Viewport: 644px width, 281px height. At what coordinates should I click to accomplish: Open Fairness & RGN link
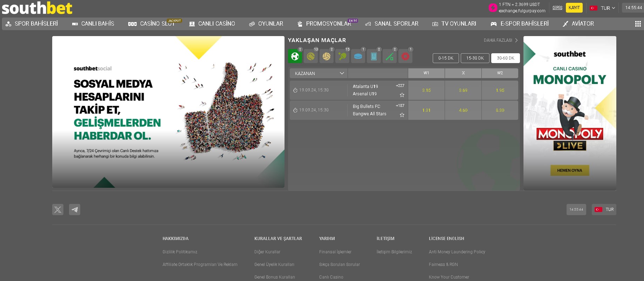coord(443,265)
